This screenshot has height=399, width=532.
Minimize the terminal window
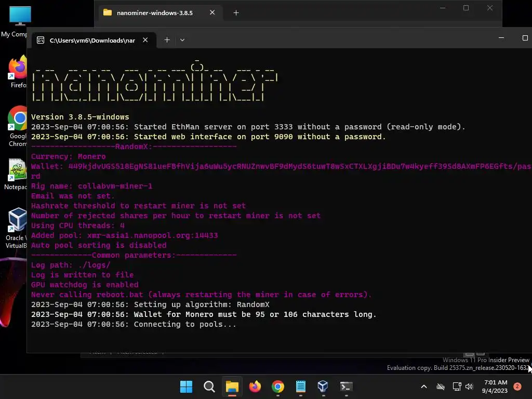[501, 38]
